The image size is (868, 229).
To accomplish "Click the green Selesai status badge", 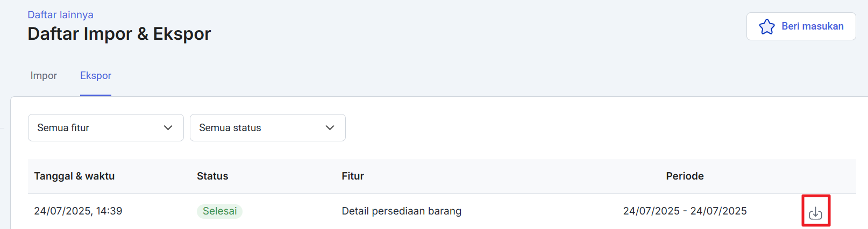I will point(219,211).
